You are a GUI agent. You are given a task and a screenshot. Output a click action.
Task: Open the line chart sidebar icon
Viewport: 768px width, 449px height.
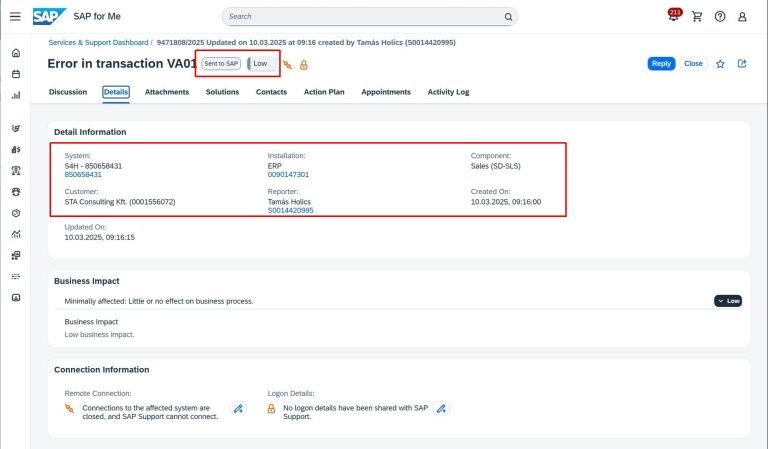[x=16, y=234]
